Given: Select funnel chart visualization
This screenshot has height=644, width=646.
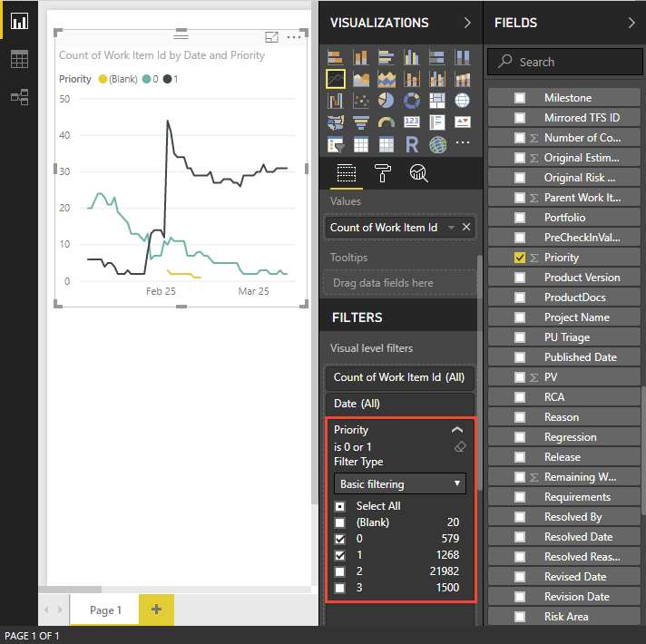Looking at the screenshot, I should pyautogui.click(x=361, y=122).
